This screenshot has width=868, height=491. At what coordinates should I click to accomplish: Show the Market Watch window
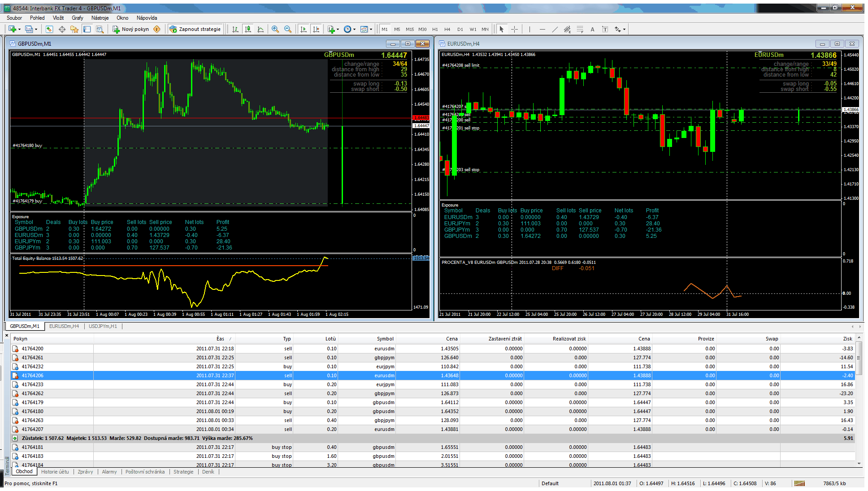(49, 29)
